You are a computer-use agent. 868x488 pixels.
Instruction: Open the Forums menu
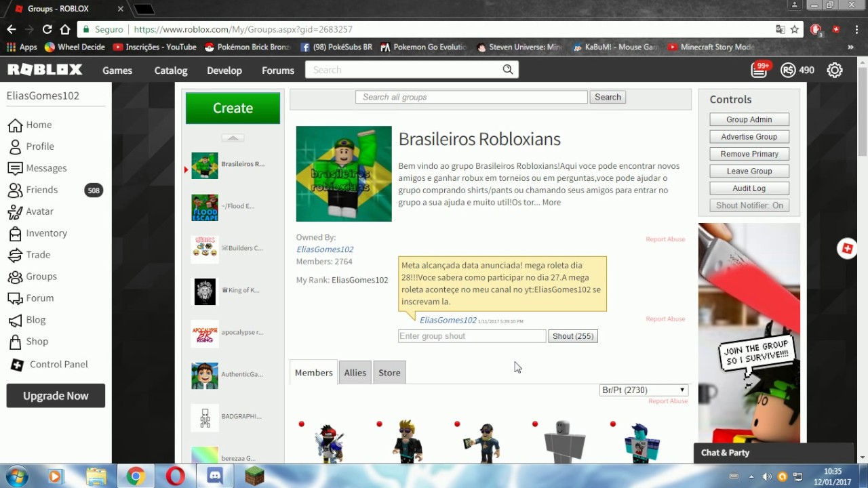click(278, 70)
